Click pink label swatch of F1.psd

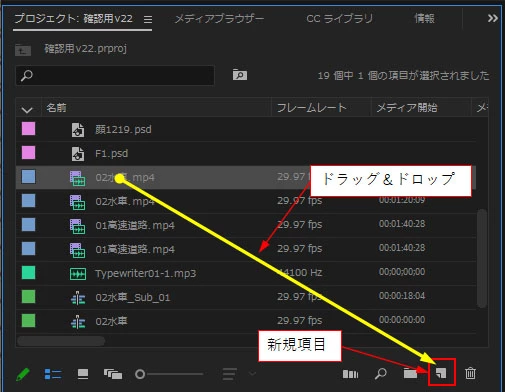pos(28,153)
